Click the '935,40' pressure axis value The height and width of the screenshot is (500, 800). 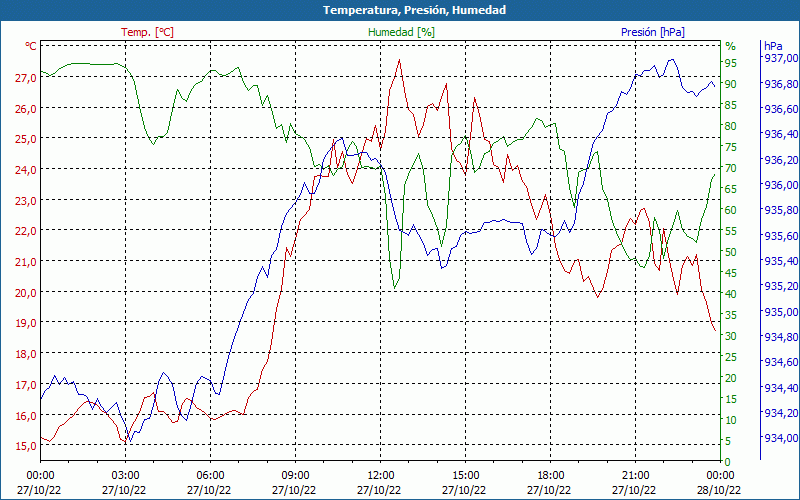pyautogui.click(x=781, y=261)
